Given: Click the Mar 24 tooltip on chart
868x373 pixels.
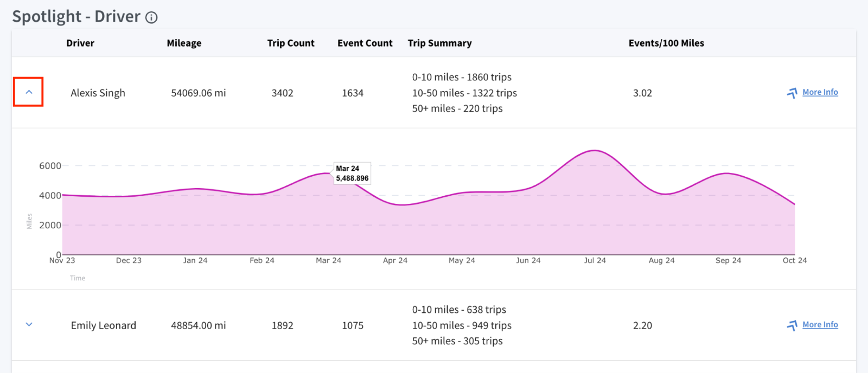Looking at the screenshot, I should point(352,173).
